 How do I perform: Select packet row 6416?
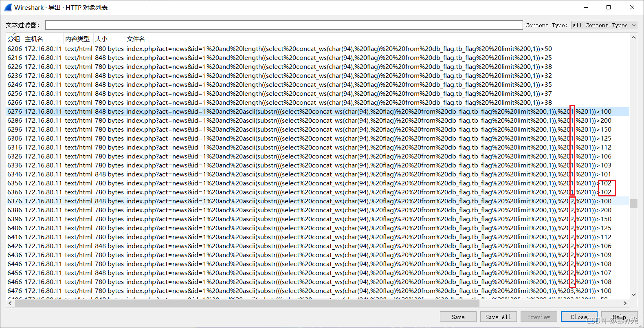tap(318, 237)
